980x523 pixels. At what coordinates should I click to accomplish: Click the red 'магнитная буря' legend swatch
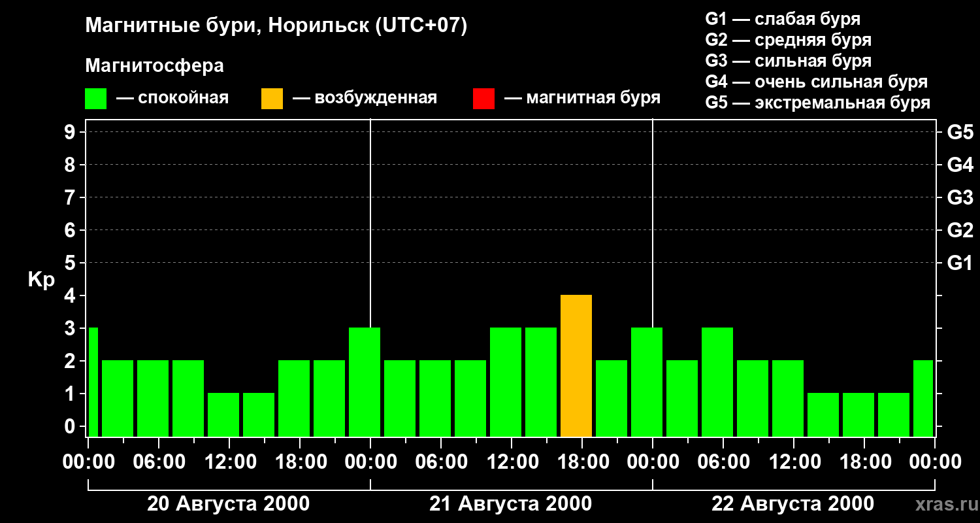pyautogui.click(x=483, y=99)
